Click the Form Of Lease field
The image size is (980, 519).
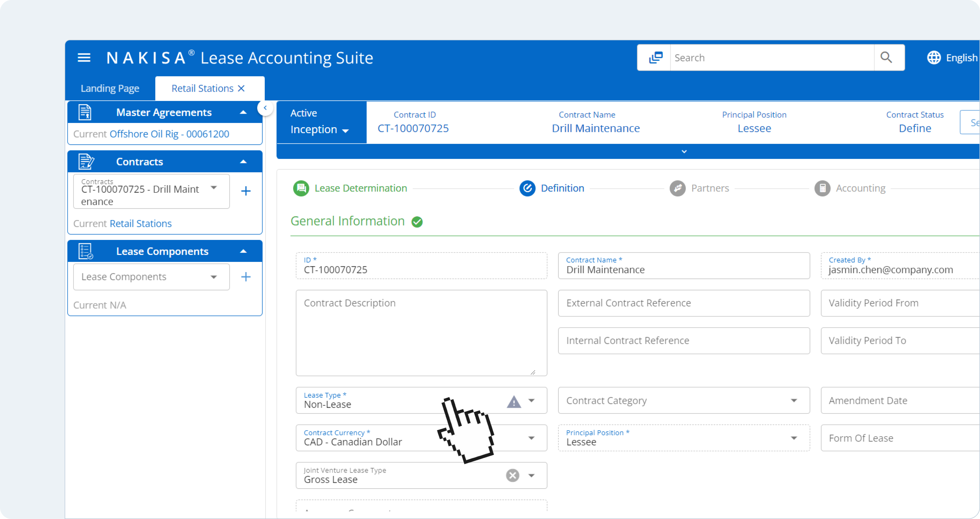pyautogui.click(x=900, y=438)
